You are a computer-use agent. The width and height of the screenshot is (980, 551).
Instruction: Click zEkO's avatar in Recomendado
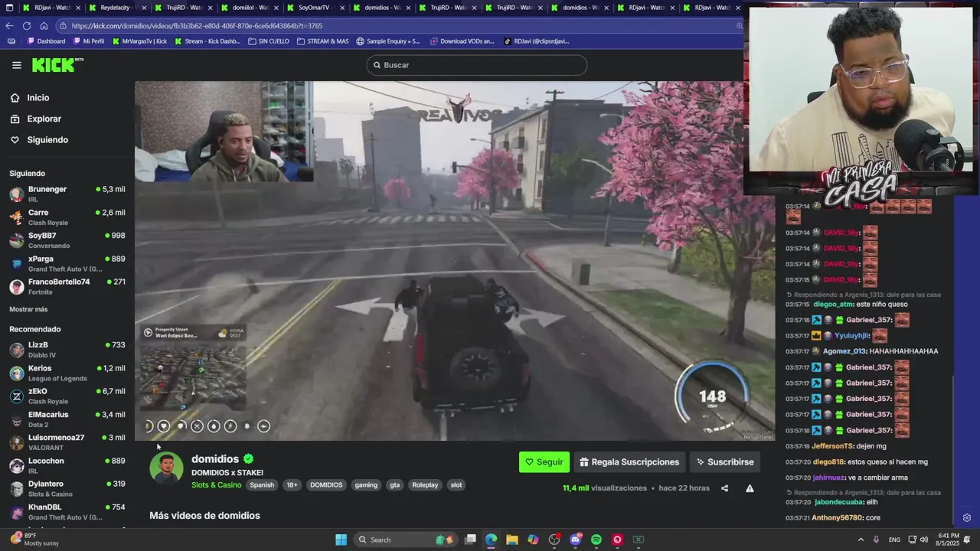click(x=17, y=396)
